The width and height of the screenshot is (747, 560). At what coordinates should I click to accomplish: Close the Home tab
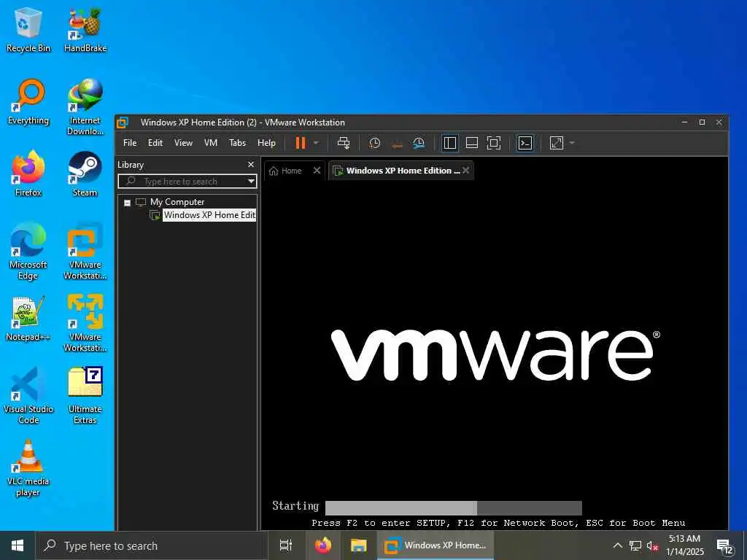317,171
